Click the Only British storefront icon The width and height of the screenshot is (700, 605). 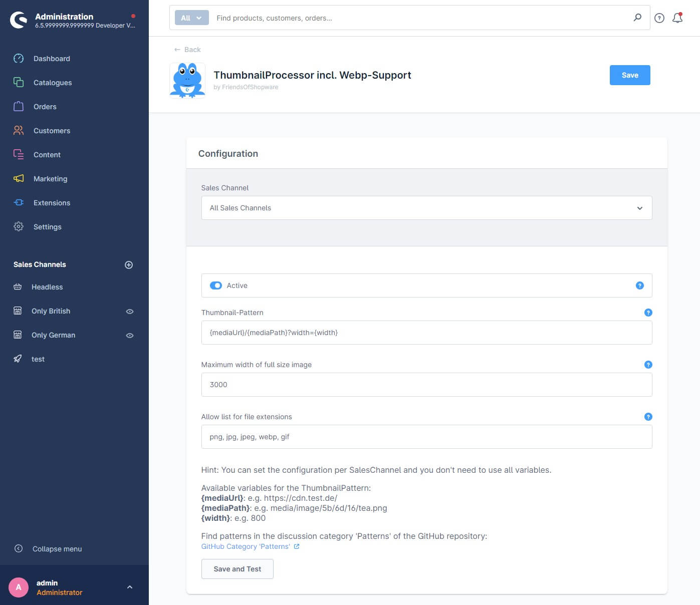click(x=18, y=311)
